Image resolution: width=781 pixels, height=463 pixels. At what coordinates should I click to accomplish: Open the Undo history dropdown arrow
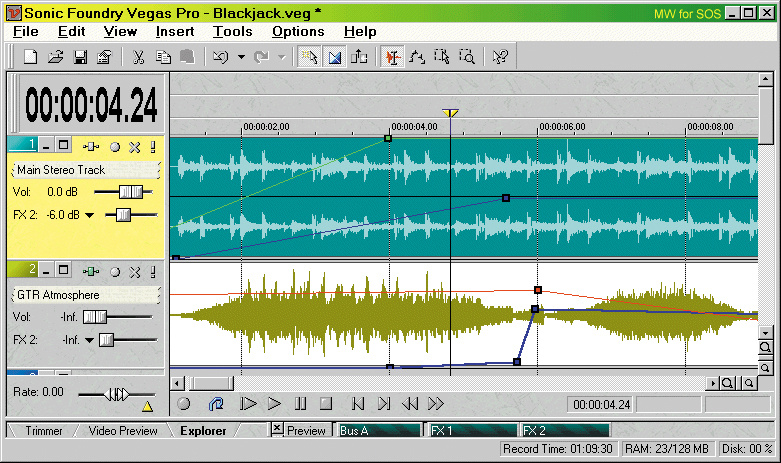(242, 57)
